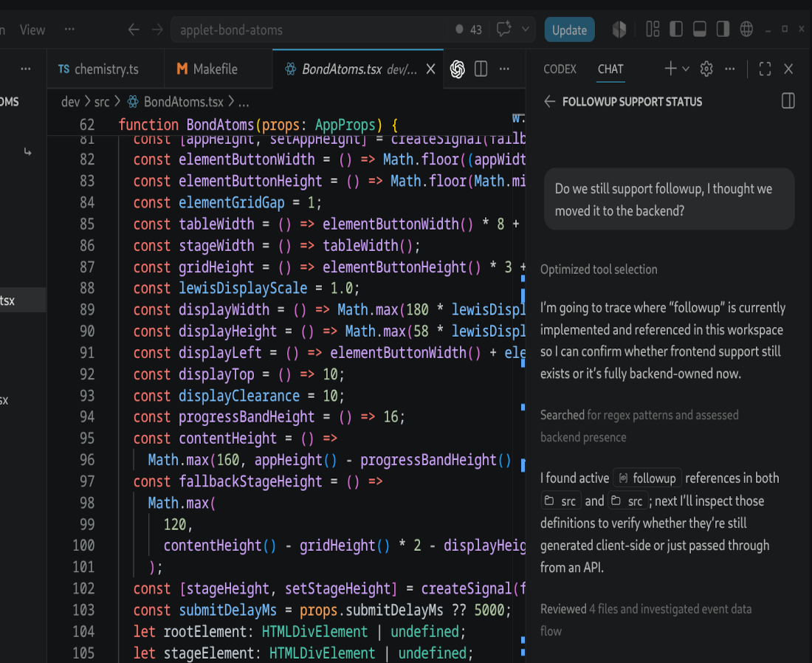Open chat settings gear
This screenshot has height=663, width=812.
click(706, 69)
